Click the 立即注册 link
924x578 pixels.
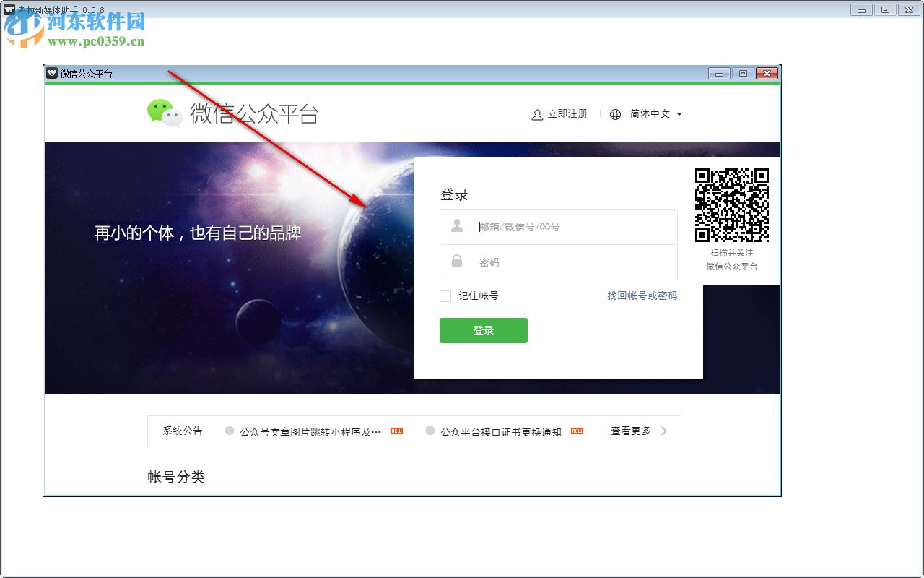[x=567, y=114]
